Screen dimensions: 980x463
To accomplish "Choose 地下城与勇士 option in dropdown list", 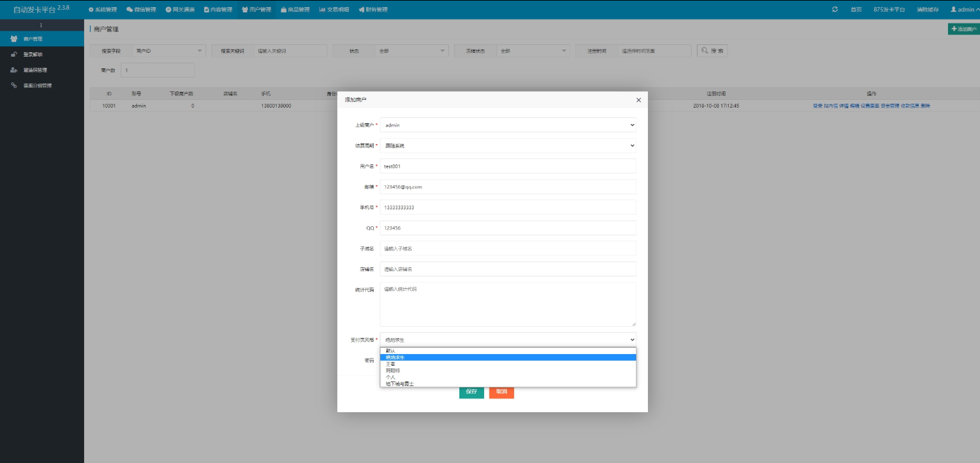I will [399, 384].
